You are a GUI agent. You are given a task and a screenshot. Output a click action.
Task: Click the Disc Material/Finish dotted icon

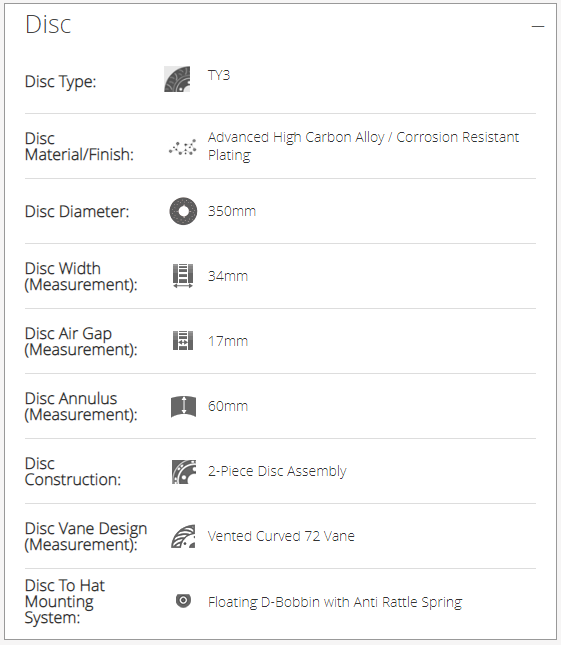point(183,147)
